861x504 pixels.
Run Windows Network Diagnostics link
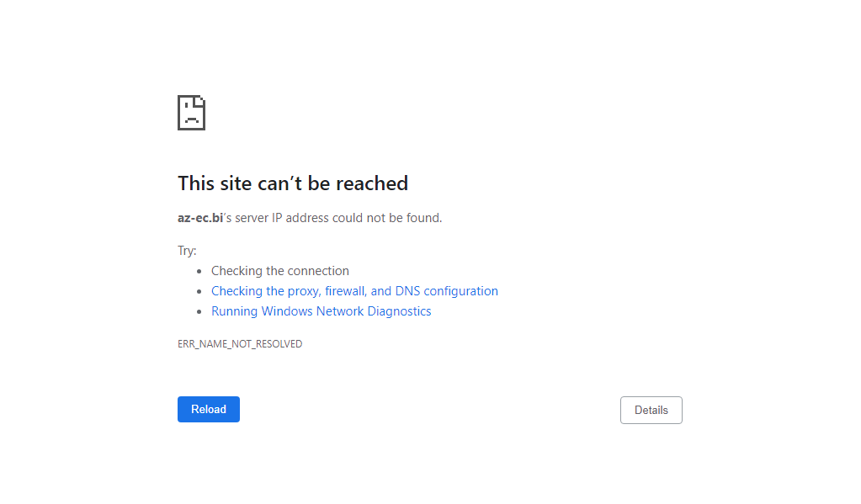(322, 311)
